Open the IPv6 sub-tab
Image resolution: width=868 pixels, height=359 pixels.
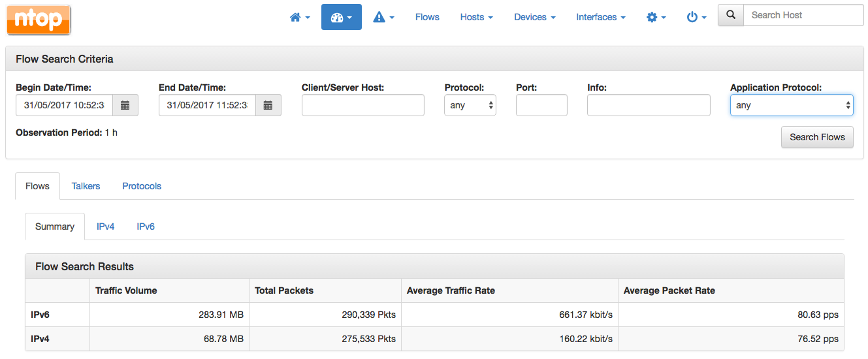[146, 226]
